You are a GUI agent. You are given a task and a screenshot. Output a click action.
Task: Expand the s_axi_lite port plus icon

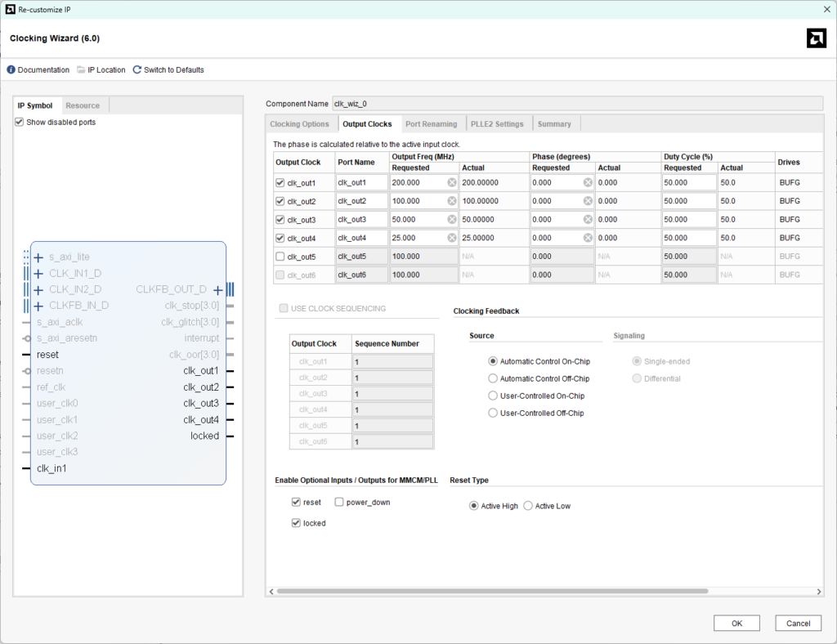coord(38,257)
